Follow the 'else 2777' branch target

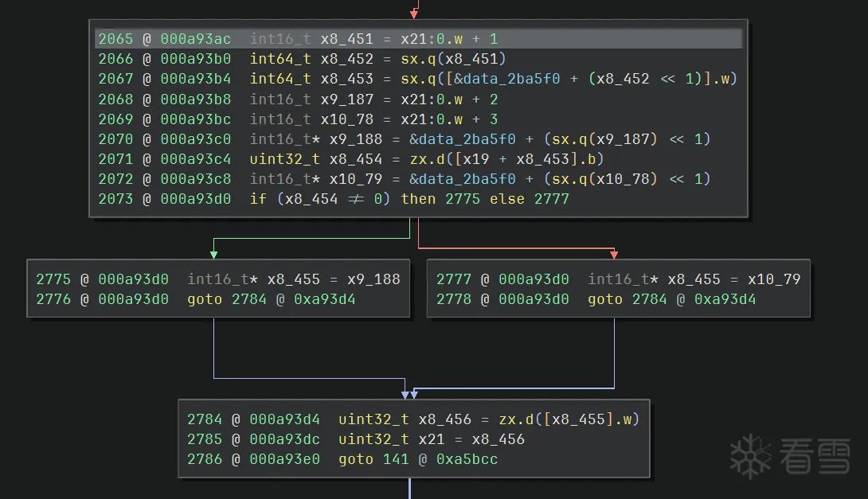pos(552,199)
